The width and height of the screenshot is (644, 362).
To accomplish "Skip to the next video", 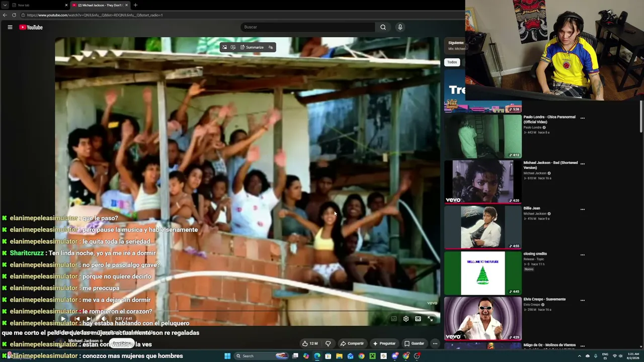I will 90,319.
